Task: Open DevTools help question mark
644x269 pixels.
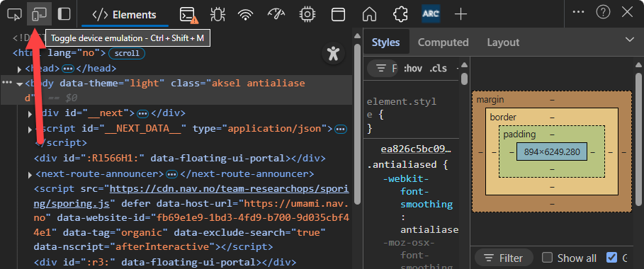Action: click(603, 12)
